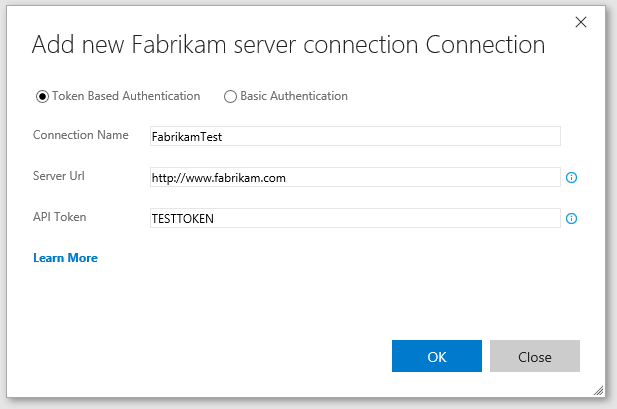Select the Token Based Authentication radio button

pos(42,97)
